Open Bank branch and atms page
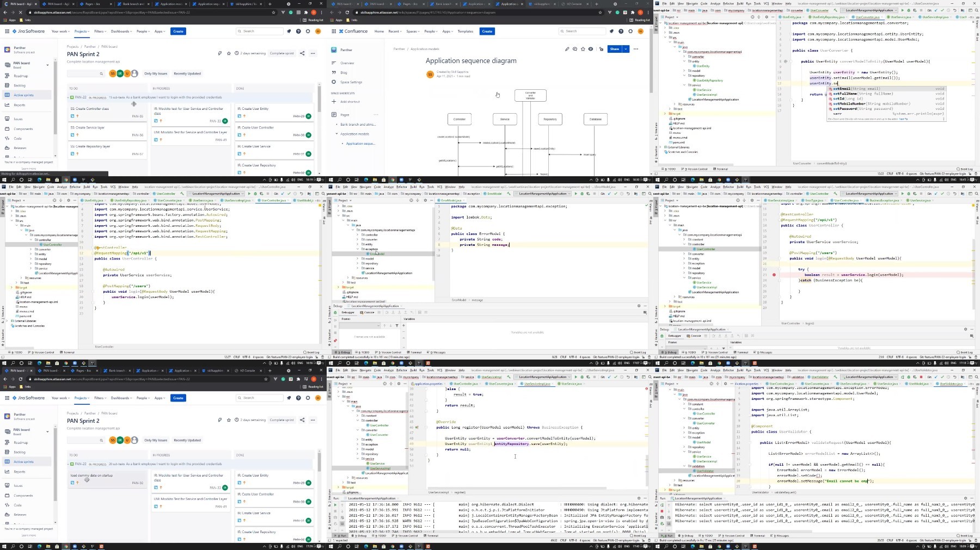 [358, 125]
